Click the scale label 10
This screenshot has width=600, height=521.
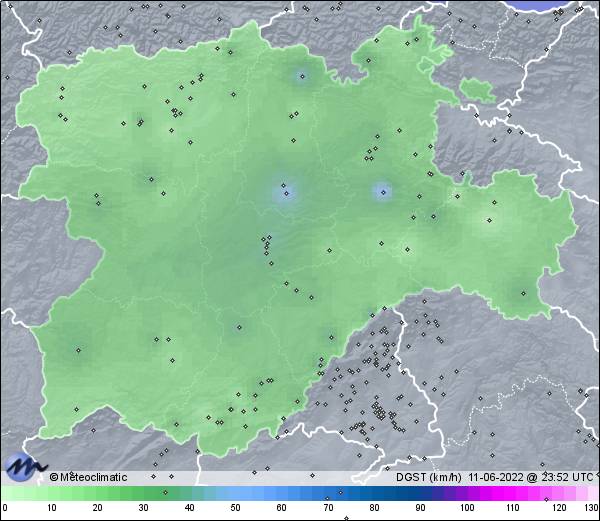click(x=52, y=508)
